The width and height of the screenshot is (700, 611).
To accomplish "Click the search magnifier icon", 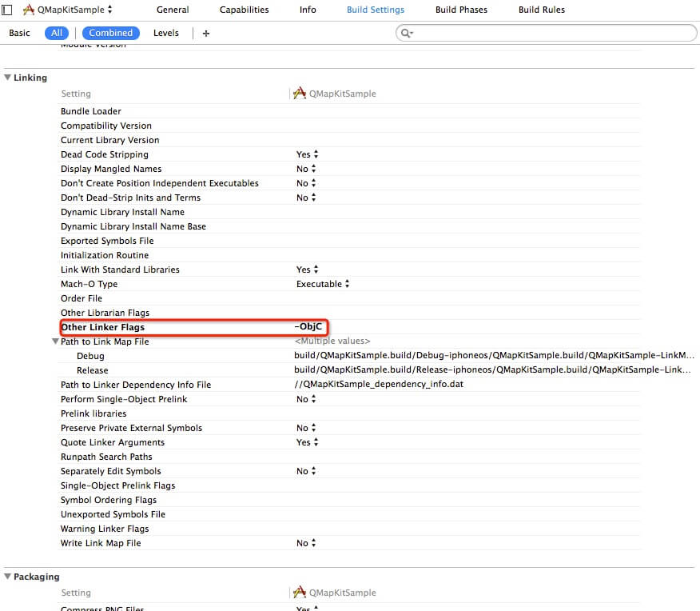I will click(x=406, y=33).
